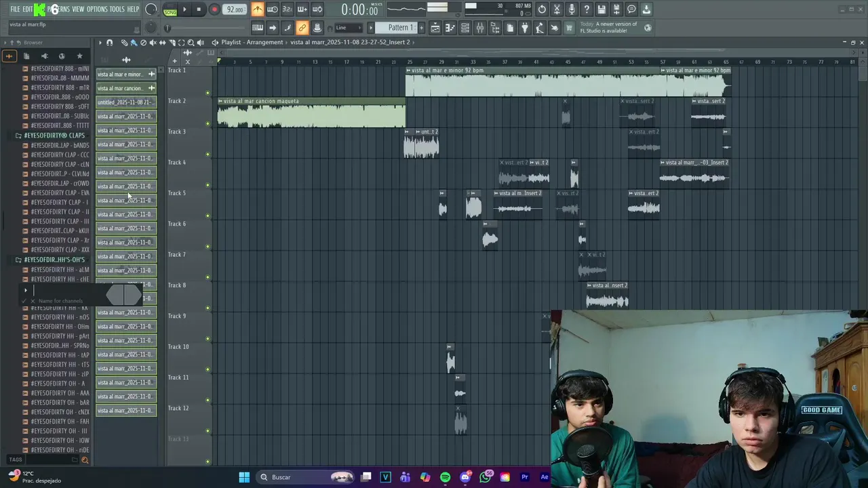Image resolution: width=868 pixels, height=488 pixels.
Task: Click the shopping cart icon
Action: click(x=570, y=28)
